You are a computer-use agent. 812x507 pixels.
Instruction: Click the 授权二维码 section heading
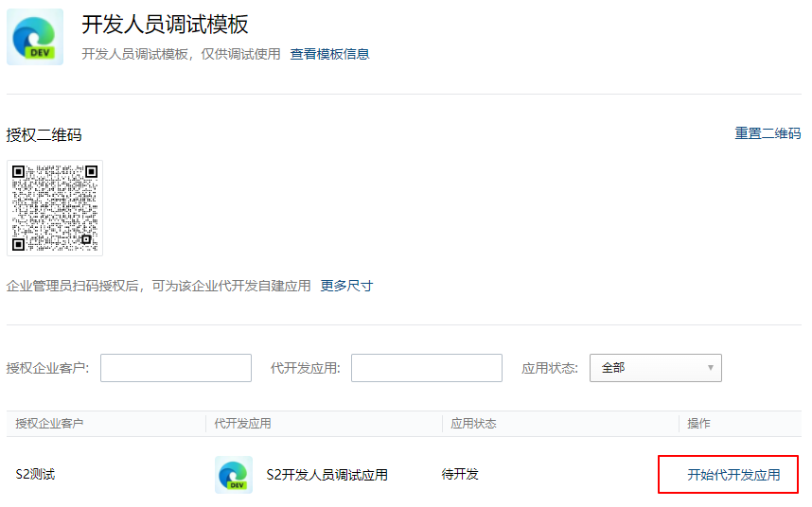click(44, 135)
